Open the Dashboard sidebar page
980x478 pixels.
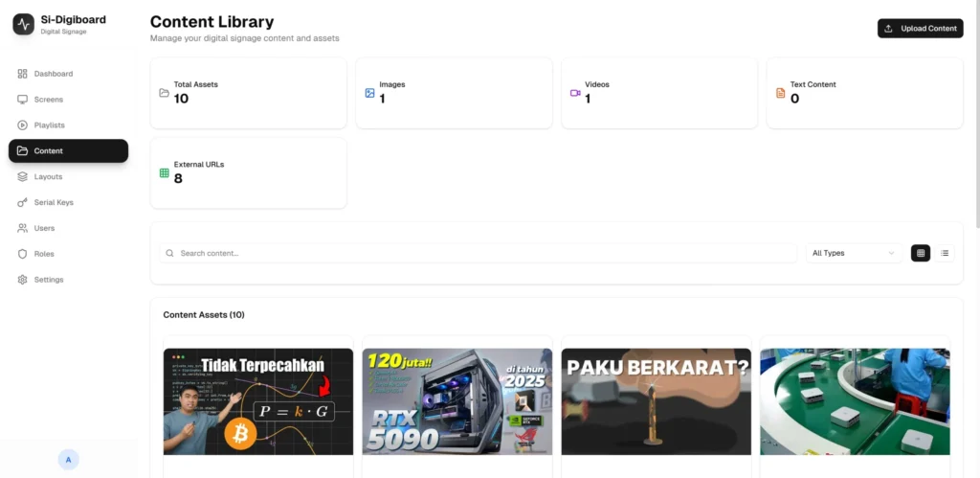pyautogui.click(x=53, y=74)
